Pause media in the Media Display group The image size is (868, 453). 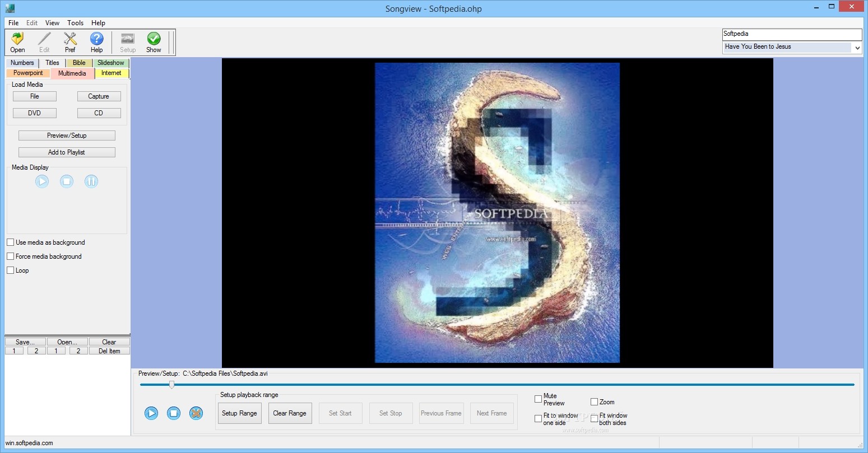pyautogui.click(x=91, y=181)
